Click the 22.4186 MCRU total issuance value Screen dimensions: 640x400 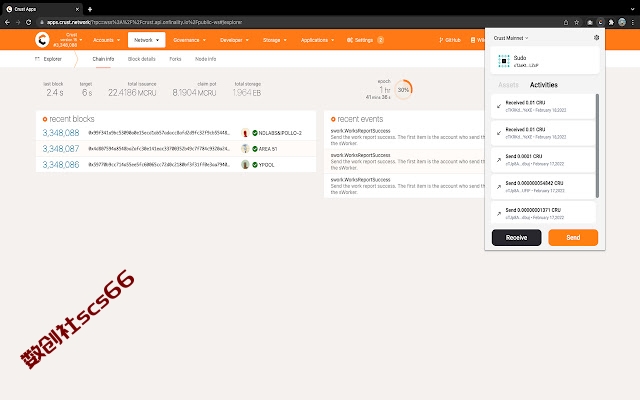(132, 93)
